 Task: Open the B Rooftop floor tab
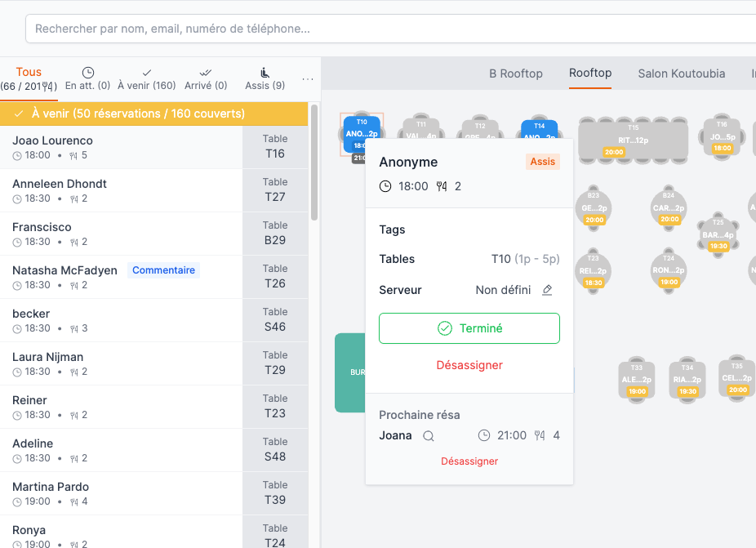click(516, 74)
